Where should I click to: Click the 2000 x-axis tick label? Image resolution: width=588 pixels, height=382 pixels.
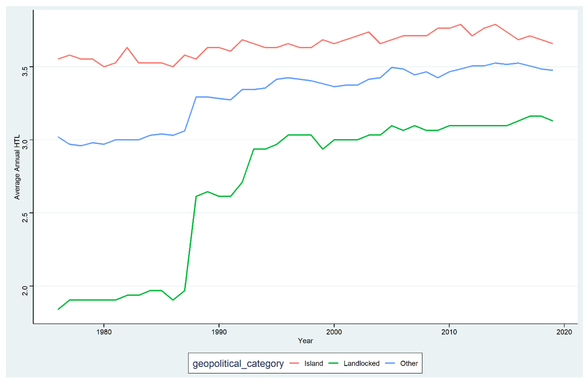click(x=334, y=332)
